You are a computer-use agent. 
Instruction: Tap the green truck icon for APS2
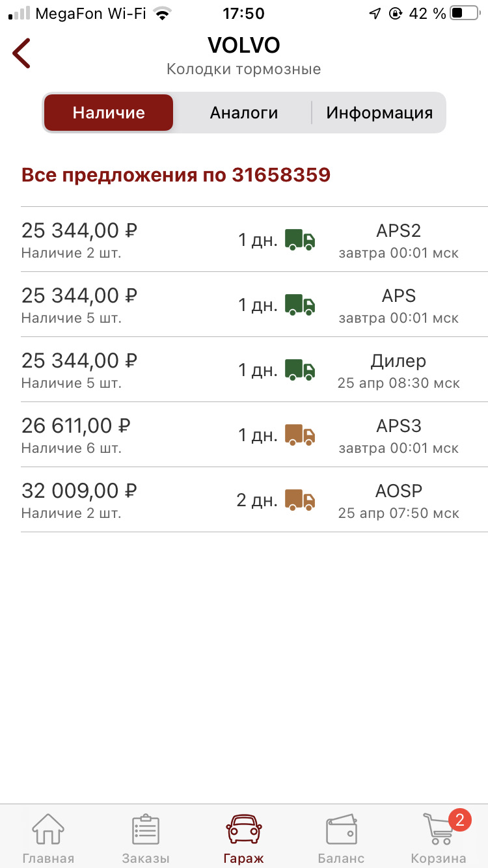[300, 239]
